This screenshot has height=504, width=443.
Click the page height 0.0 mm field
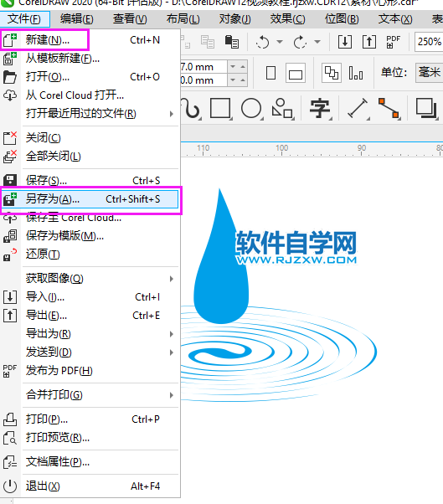[203, 80]
